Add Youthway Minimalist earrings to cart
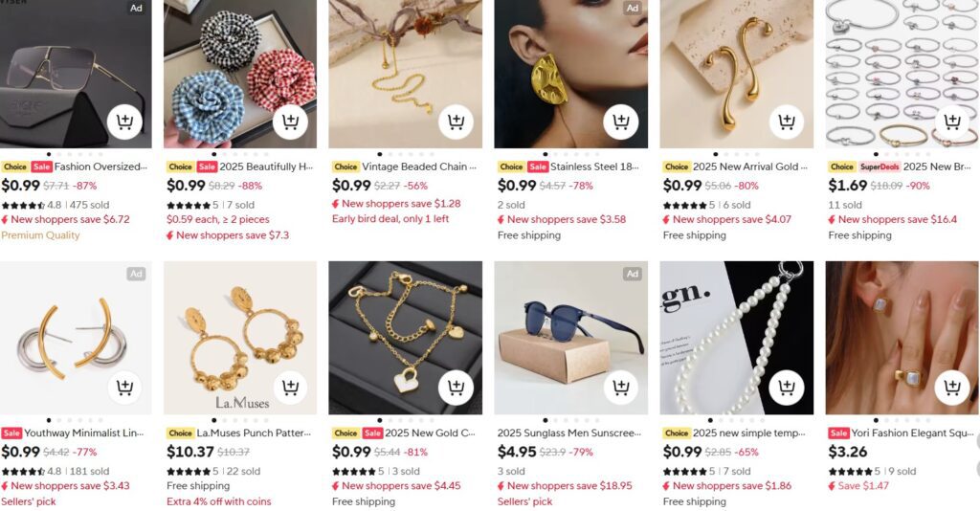This screenshot has width=980, height=511. coord(124,388)
